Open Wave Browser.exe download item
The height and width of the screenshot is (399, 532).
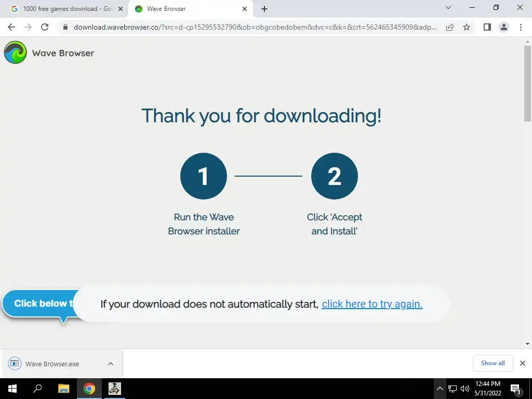click(x=52, y=364)
